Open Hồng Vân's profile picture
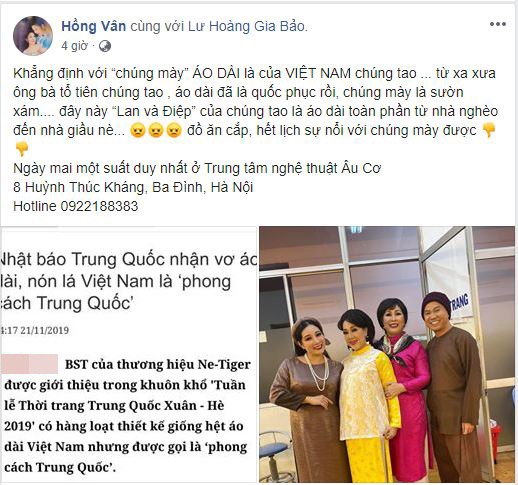Viewport: 518px width, 485px height. coord(33,35)
